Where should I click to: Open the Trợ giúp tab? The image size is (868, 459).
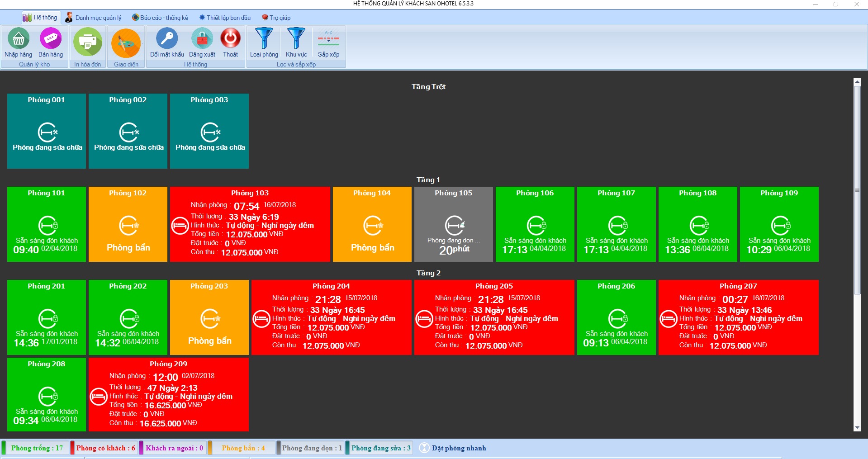(x=276, y=18)
